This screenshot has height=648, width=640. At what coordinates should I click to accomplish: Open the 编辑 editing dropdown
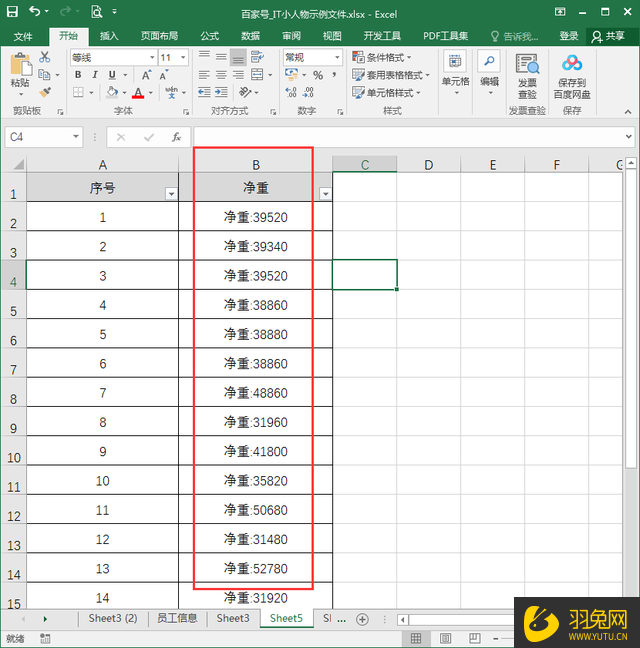click(490, 73)
